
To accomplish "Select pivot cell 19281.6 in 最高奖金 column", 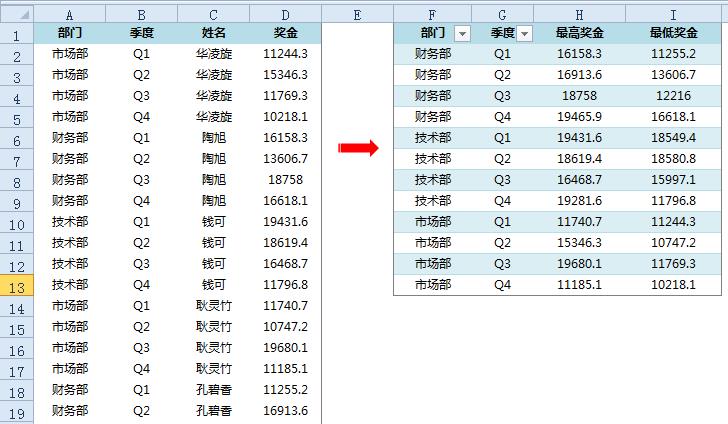I will 579,201.
